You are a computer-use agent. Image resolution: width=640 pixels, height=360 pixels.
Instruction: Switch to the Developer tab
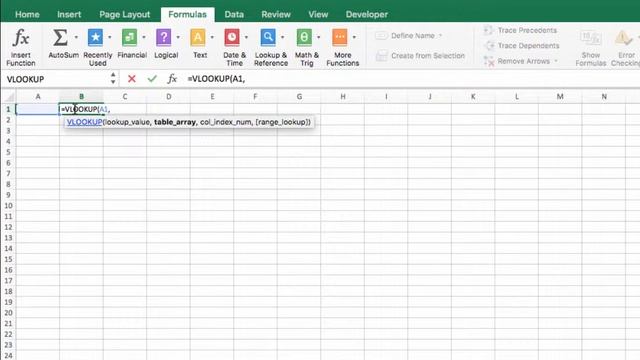367,14
